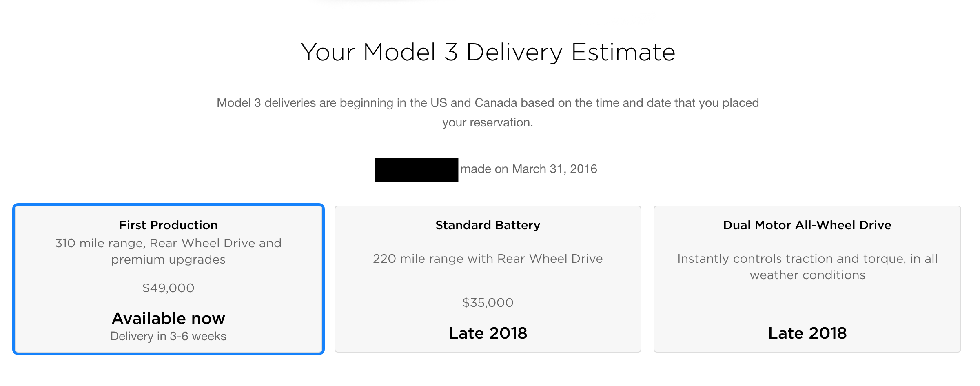This screenshot has height=386, width=980.
Task: Click the "made on March 31, 2016" text
Action: tap(529, 169)
